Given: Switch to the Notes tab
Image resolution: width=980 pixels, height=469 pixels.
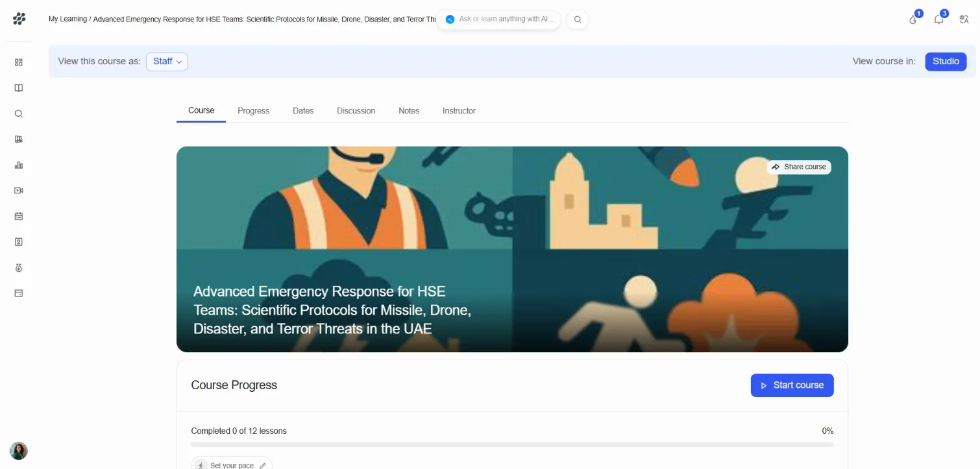Looking at the screenshot, I should [409, 111].
